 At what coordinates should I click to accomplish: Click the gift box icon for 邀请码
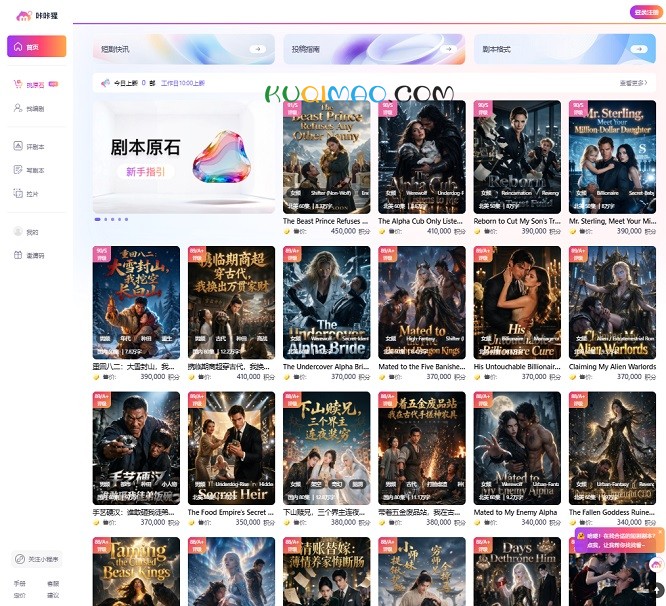pyautogui.click(x=18, y=255)
